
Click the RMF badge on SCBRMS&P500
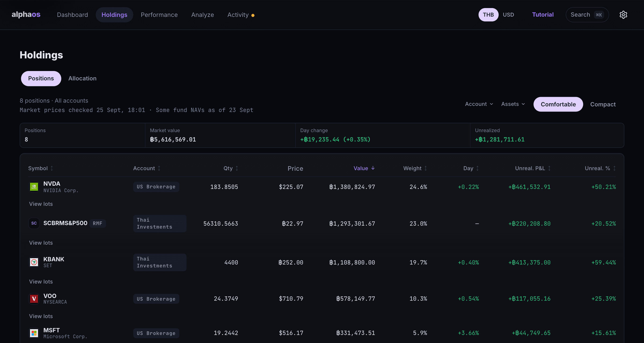pos(97,223)
